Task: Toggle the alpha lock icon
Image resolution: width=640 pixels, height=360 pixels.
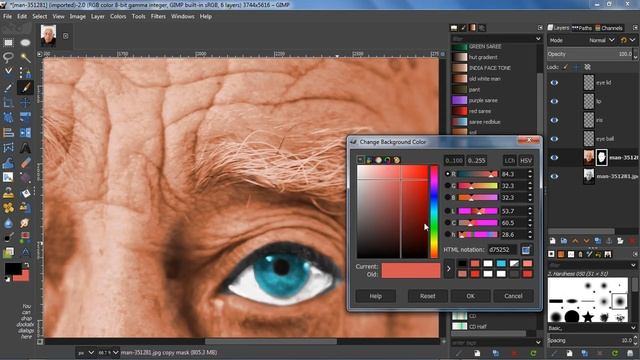Action: coord(587,67)
